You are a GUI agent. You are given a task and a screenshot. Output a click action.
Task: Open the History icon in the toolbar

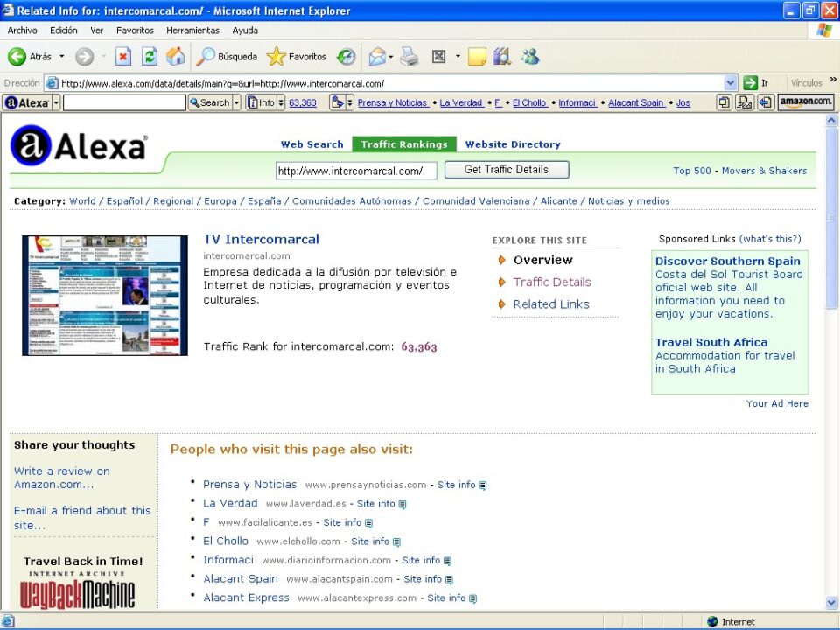(x=346, y=57)
